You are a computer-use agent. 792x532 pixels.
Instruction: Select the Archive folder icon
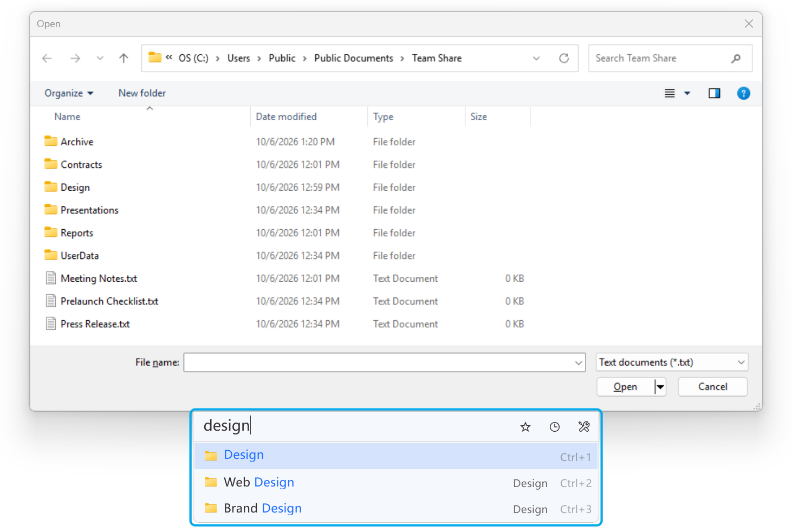point(51,141)
